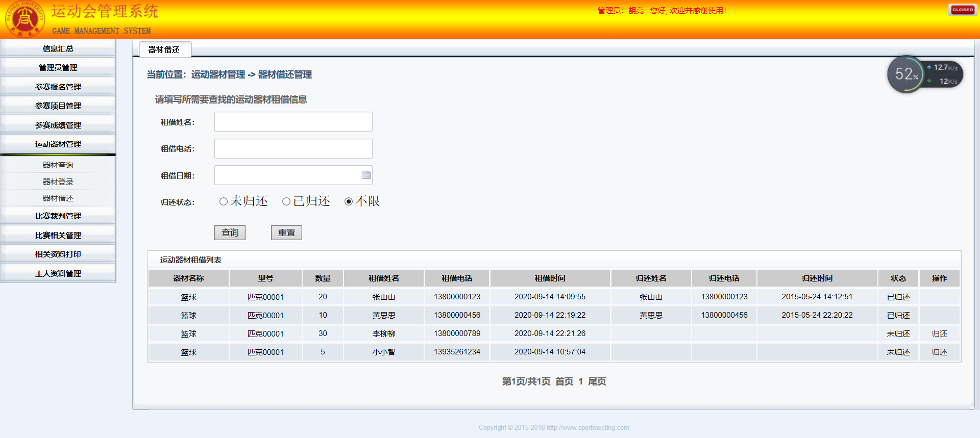Expand the 管理员管理 sidebar section
980x438 pixels.
point(58,67)
